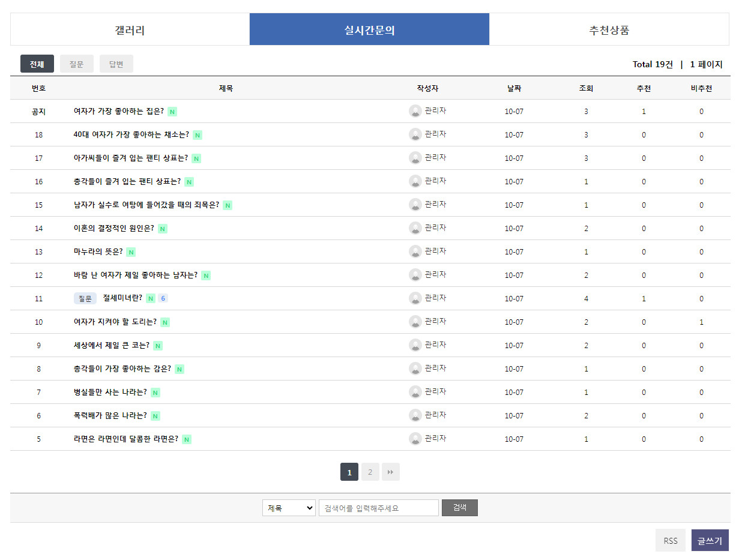Image resolution: width=742 pixels, height=560 pixels.
Task: Click the comment count badge 6 on post 11
Action: (x=163, y=298)
